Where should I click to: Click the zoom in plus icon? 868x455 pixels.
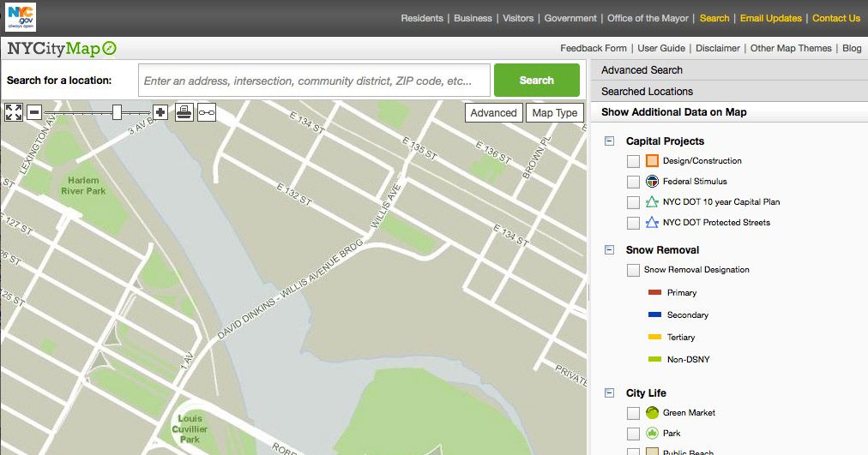160,112
